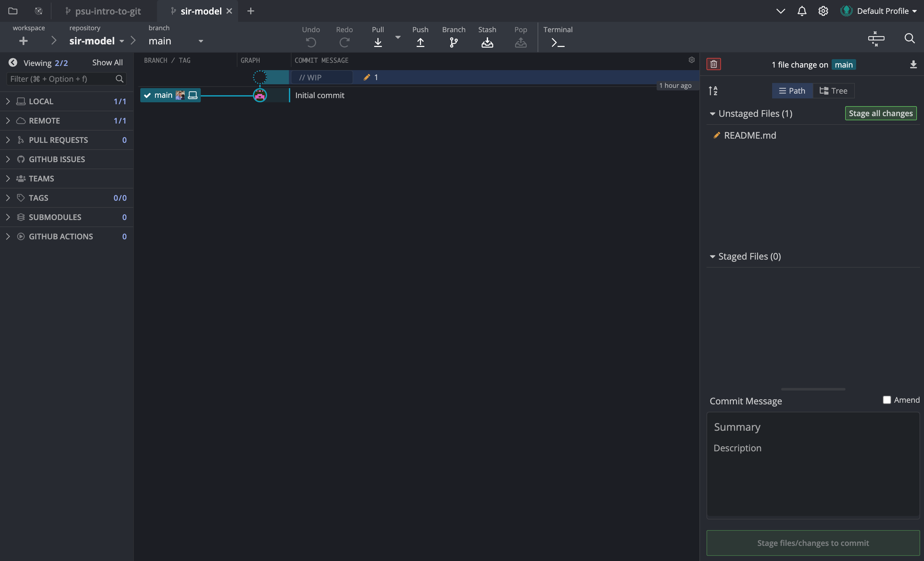The height and width of the screenshot is (561, 924).
Task: Click the Push toolbar icon
Action: 420,42
